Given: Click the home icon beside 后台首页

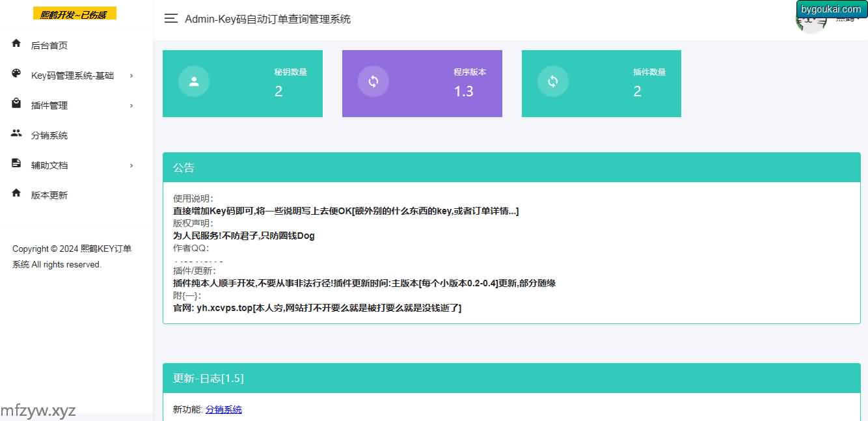Looking at the screenshot, I should (x=16, y=44).
